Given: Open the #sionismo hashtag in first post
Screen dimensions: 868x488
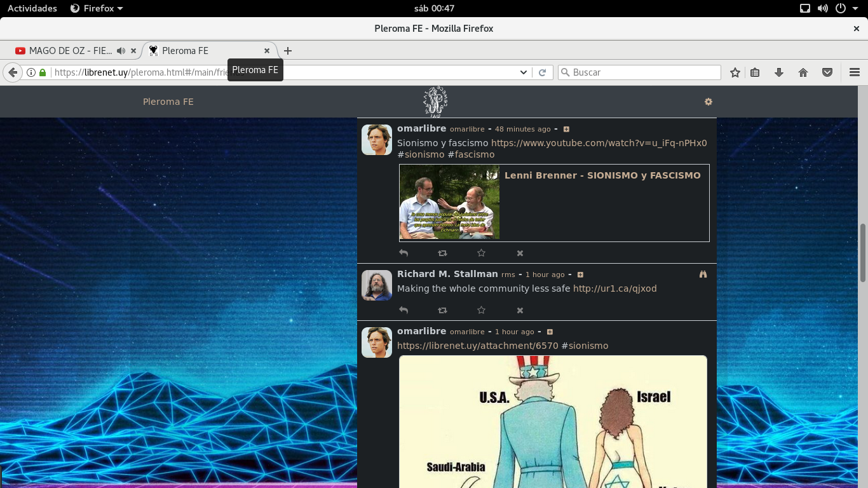Looking at the screenshot, I should click(x=421, y=154).
